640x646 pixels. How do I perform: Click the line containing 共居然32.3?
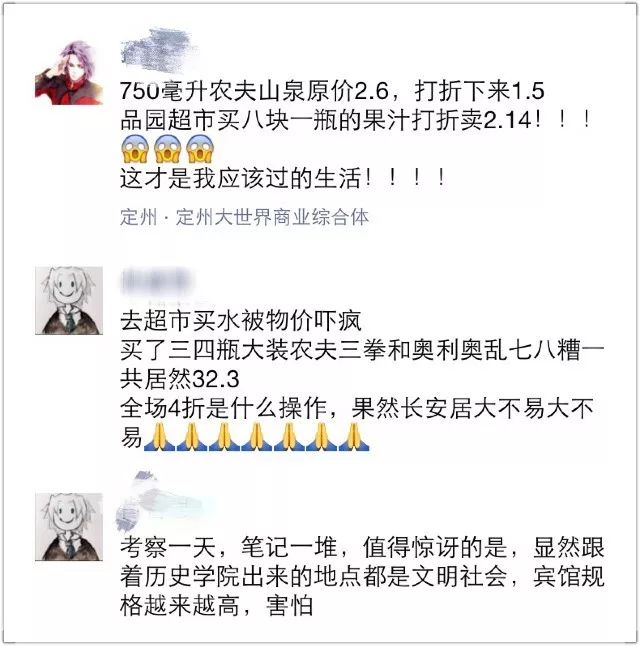click(180, 379)
